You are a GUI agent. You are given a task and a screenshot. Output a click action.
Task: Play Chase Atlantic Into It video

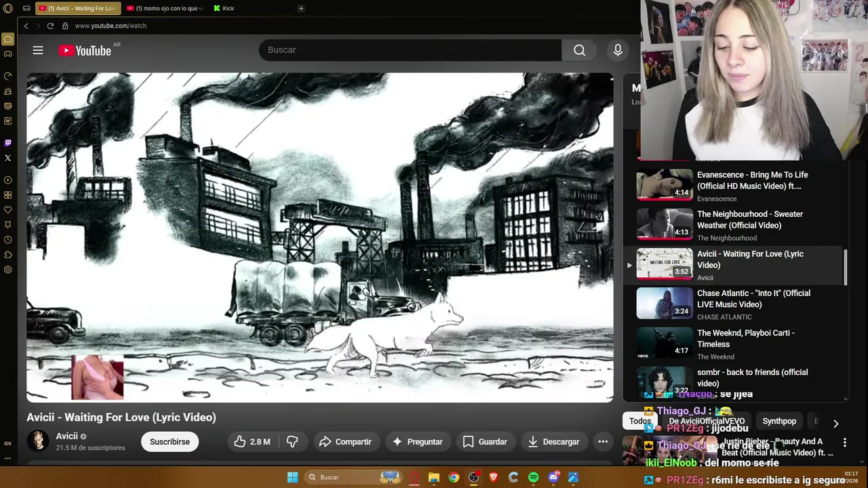736,304
